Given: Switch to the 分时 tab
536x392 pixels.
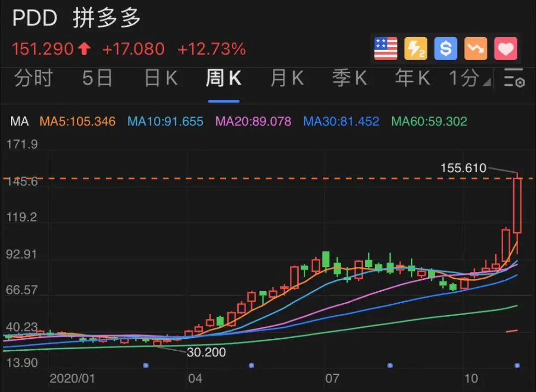Looking at the screenshot, I should pyautogui.click(x=34, y=78).
